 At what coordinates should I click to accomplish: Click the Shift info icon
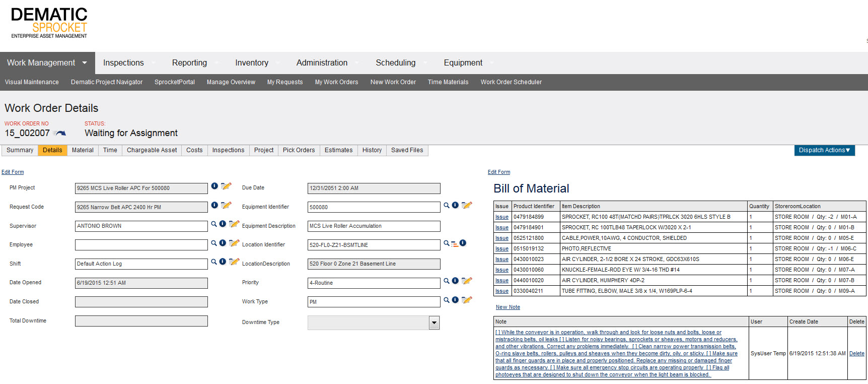point(223,262)
